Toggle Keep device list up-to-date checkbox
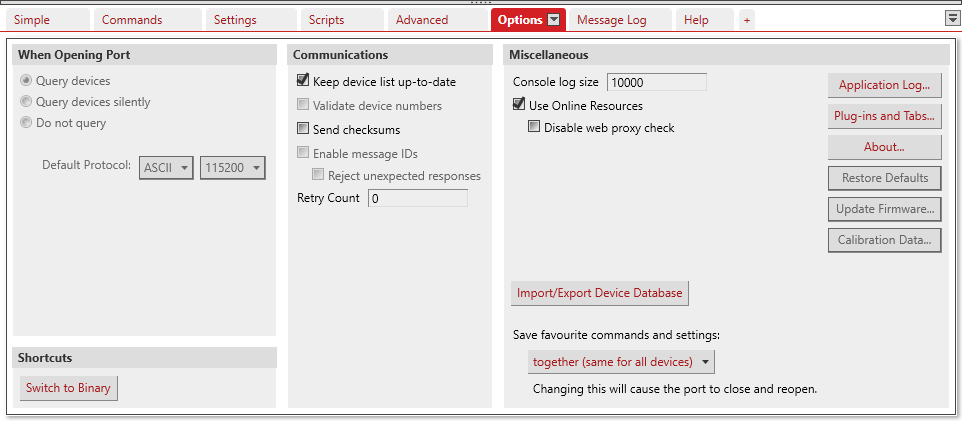Viewport: 962px width, 421px height. (x=302, y=80)
